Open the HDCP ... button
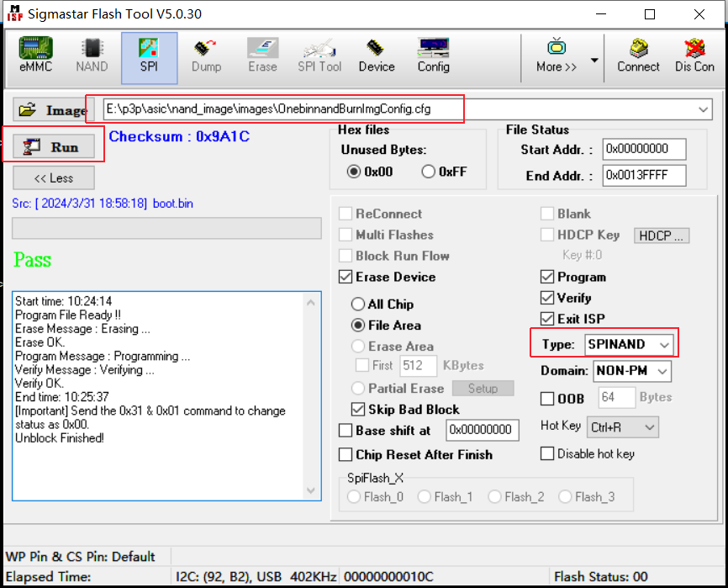Viewport: 728px width, 588px height. (x=661, y=236)
